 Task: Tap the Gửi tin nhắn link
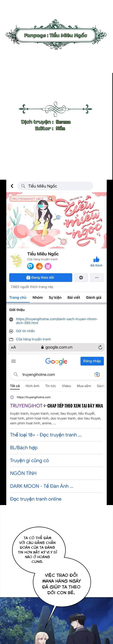click(25, 331)
